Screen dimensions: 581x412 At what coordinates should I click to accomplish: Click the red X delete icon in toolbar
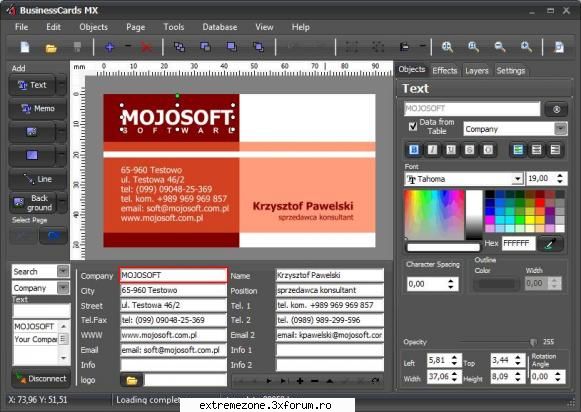pos(146,47)
